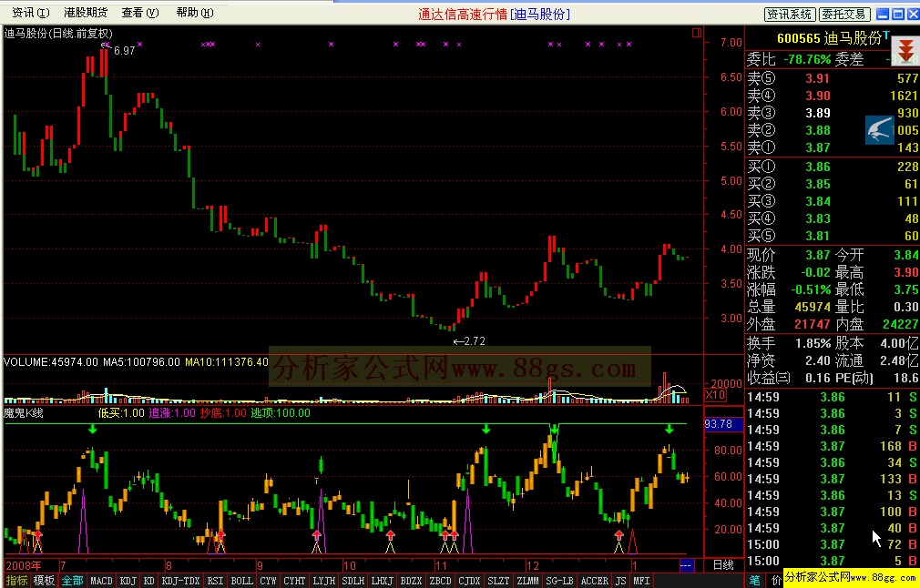Click the MA5:100796.00 label
Viewport: 920px width, 588px height.
[x=141, y=361]
